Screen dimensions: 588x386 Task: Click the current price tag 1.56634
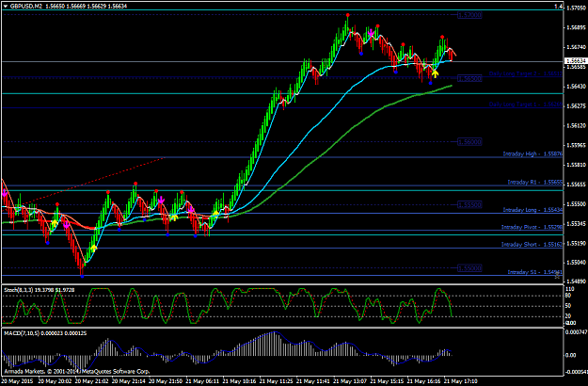(x=576, y=60)
